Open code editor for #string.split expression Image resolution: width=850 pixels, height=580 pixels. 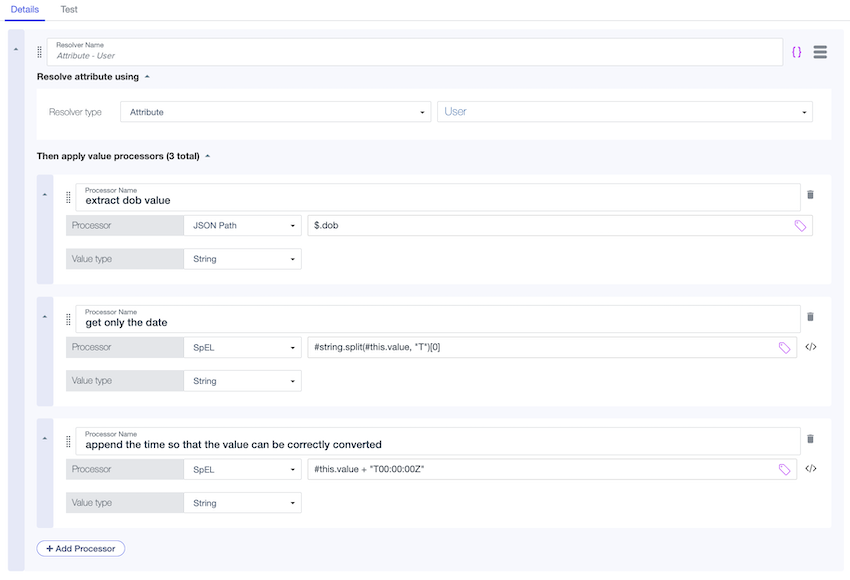811,347
